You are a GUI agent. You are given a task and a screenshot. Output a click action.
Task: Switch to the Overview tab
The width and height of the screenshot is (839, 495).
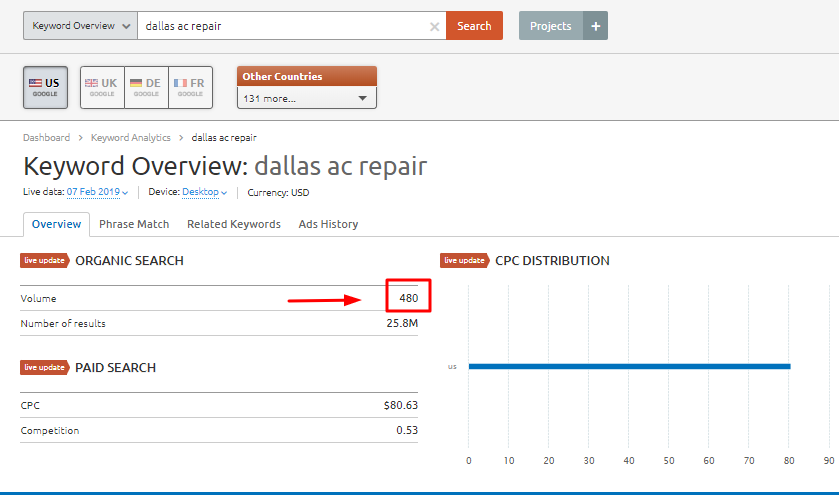(x=56, y=224)
